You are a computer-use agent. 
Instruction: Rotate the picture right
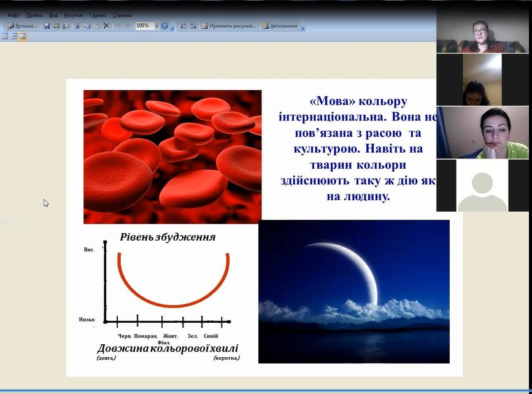pos(193,26)
